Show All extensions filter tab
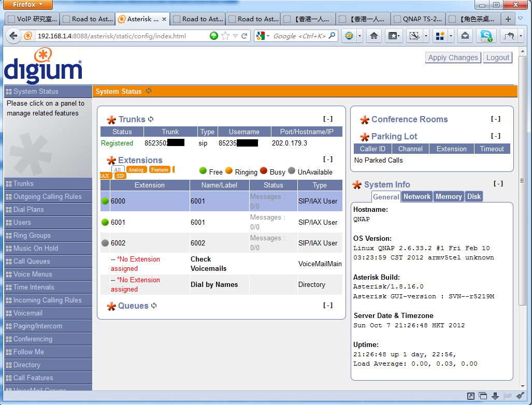 click(x=118, y=169)
